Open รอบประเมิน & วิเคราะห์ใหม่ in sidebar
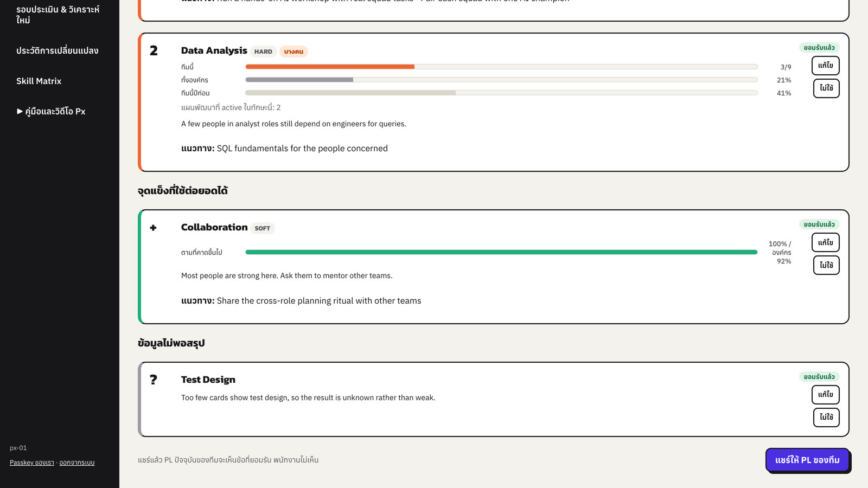Screen dimensions: 868x488 pos(58,15)
